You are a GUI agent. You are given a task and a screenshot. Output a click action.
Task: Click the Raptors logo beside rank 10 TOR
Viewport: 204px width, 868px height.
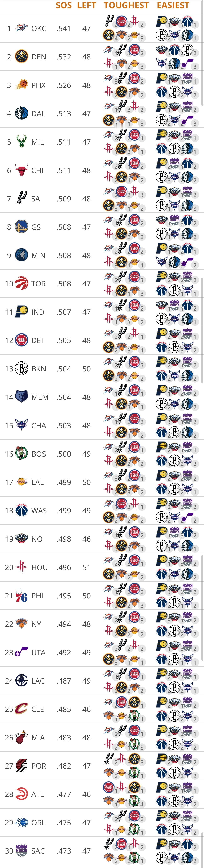22,283
